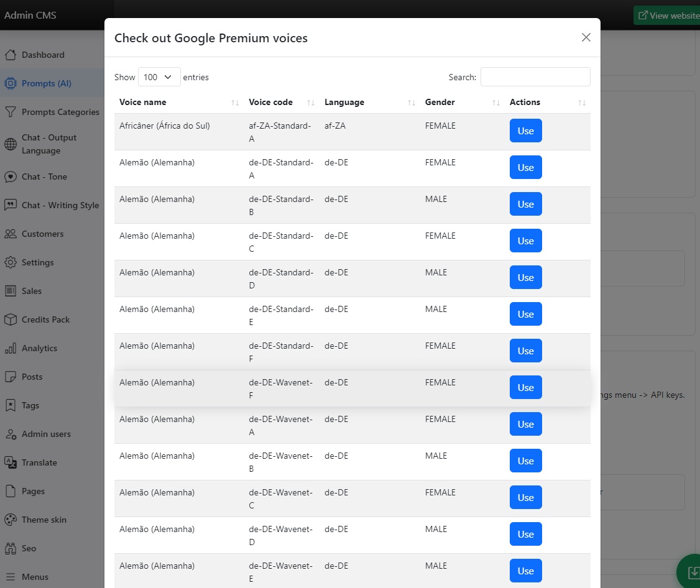Close the Google Premium voices dialog
Image resolution: width=700 pixels, height=588 pixels.
pos(586,37)
